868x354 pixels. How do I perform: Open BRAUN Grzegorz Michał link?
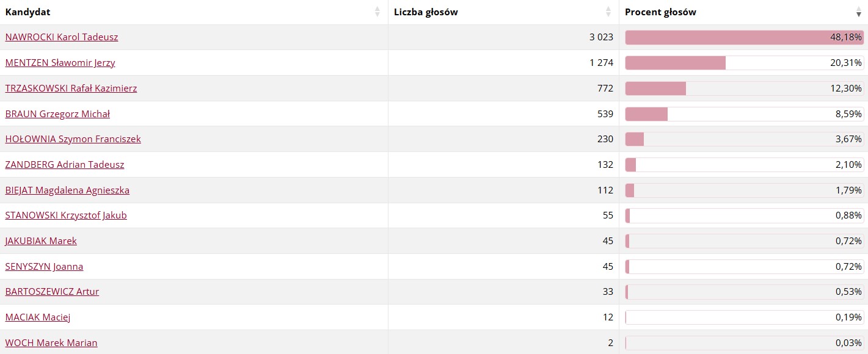coord(57,114)
